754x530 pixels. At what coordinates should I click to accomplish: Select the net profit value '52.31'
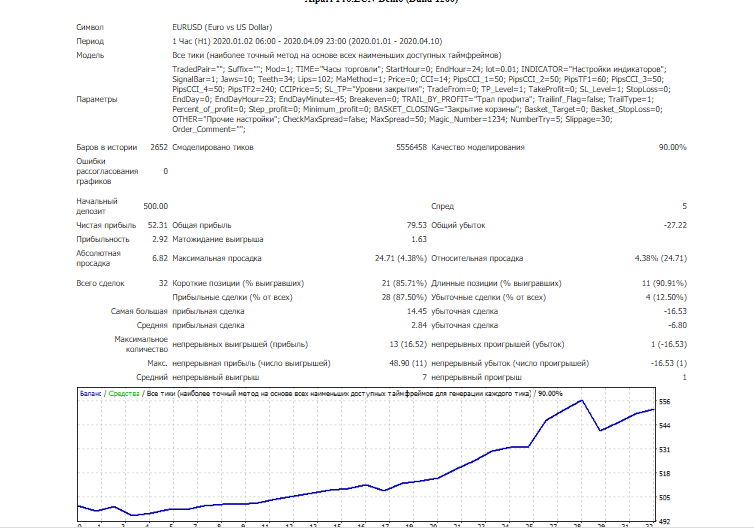(158, 225)
